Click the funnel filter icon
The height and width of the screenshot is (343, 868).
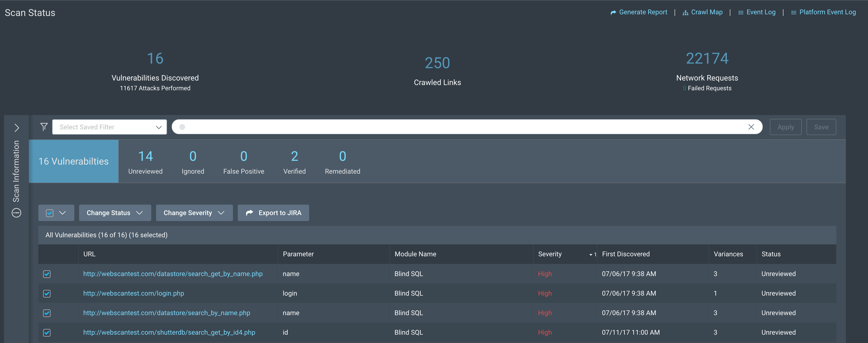(44, 127)
